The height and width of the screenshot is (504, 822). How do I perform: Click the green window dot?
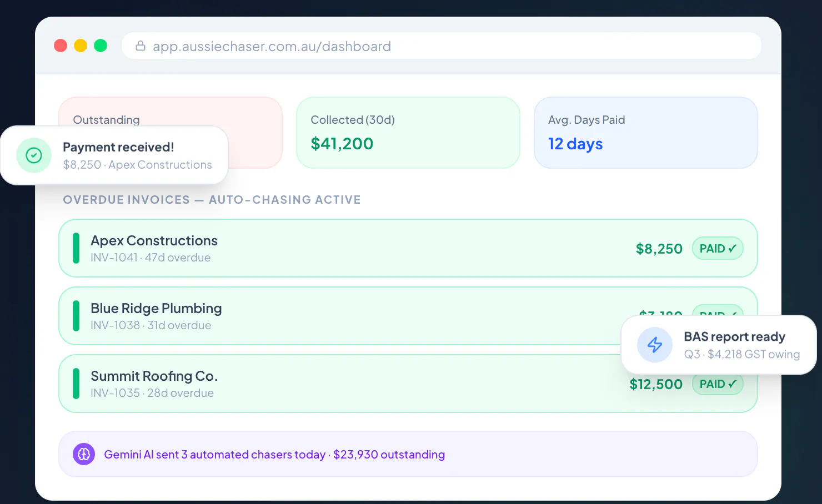(101, 46)
